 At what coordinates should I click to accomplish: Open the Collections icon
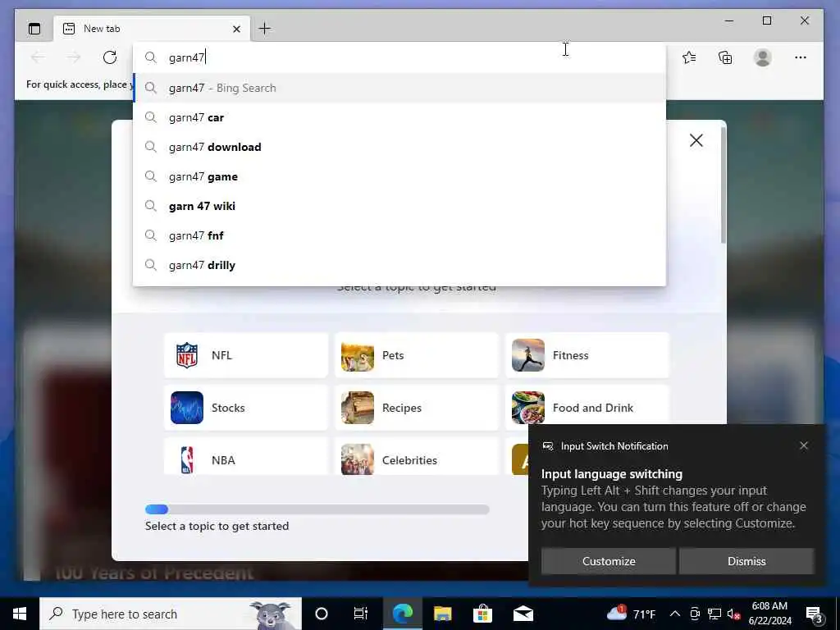coord(725,57)
